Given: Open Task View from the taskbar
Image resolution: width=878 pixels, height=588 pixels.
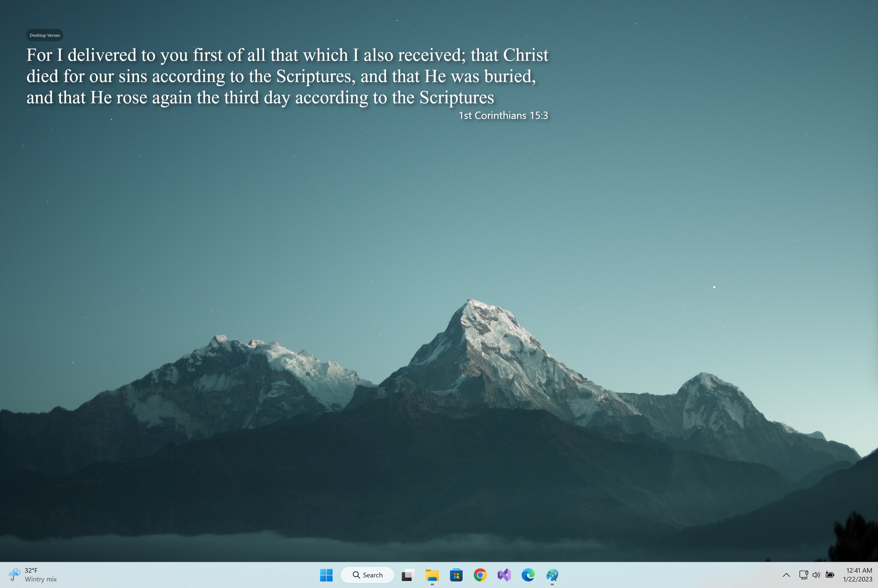Looking at the screenshot, I should pyautogui.click(x=408, y=574).
